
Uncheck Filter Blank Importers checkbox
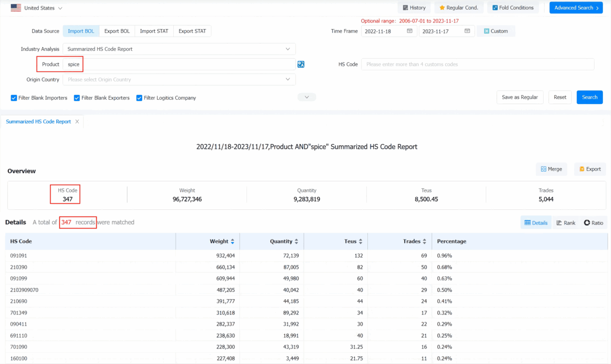(x=14, y=98)
